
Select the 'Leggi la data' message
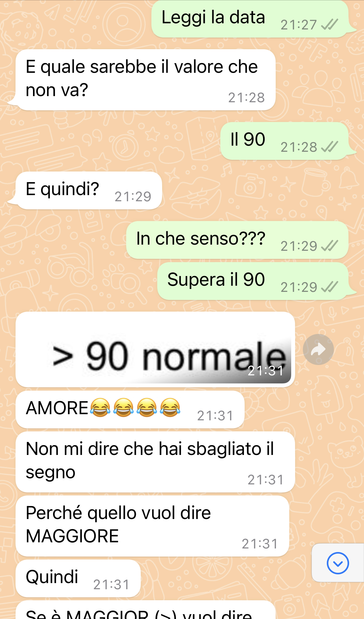click(250, 18)
